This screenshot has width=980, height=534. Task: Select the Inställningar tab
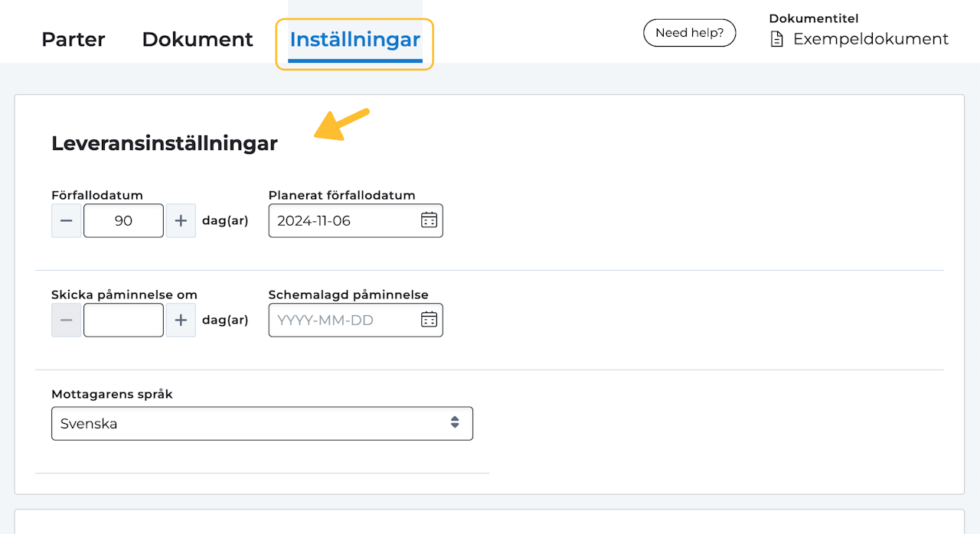tap(354, 39)
